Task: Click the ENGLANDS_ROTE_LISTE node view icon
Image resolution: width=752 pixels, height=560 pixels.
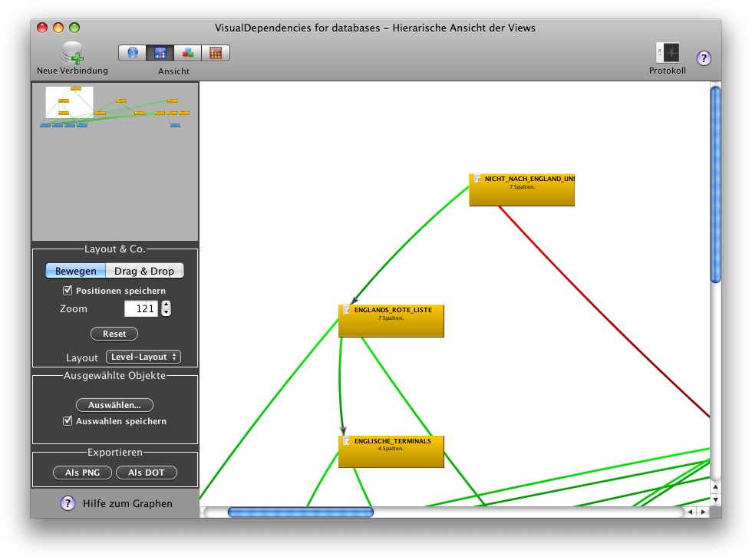Action: tap(347, 310)
